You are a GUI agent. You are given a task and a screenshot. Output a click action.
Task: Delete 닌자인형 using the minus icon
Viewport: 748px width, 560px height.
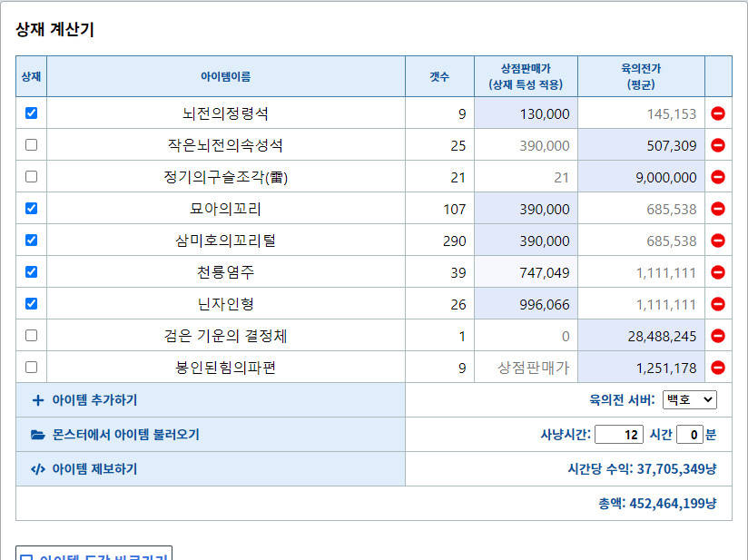[718, 303]
